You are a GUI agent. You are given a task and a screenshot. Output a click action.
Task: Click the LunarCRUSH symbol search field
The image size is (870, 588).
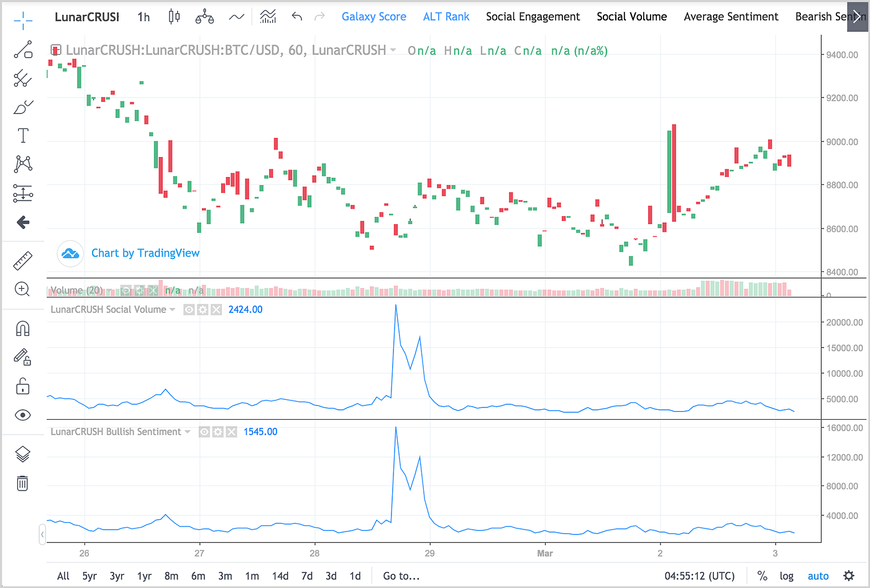point(87,17)
